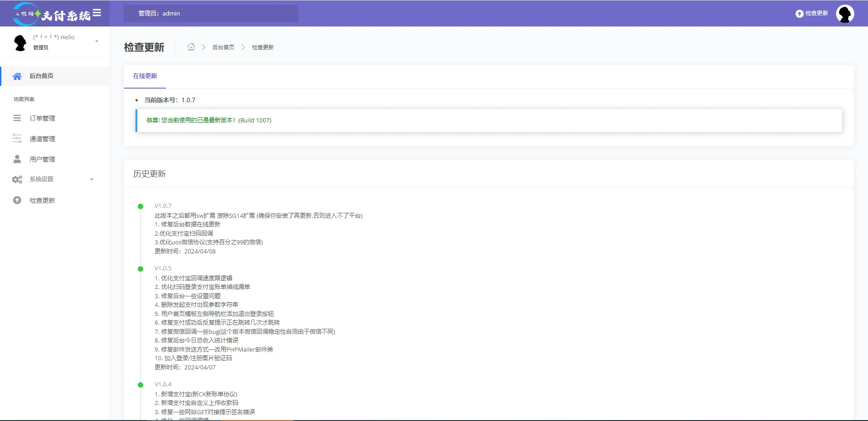Click the green V1.0.5 timeline dot

pos(140,268)
